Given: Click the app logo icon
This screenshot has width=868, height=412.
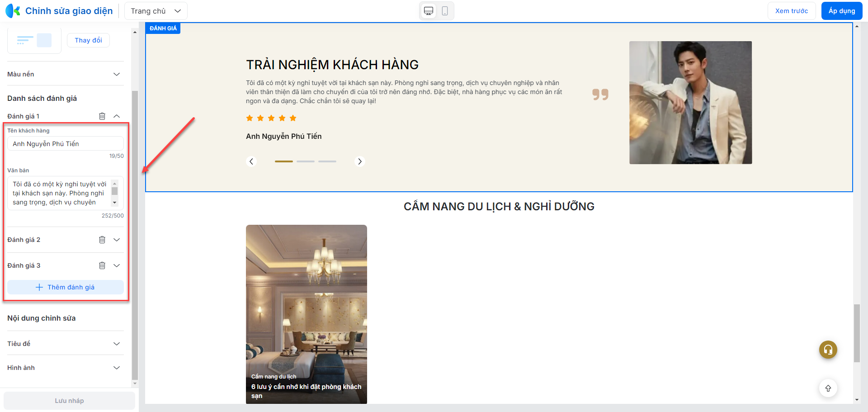Looking at the screenshot, I should pyautogui.click(x=13, y=11).
